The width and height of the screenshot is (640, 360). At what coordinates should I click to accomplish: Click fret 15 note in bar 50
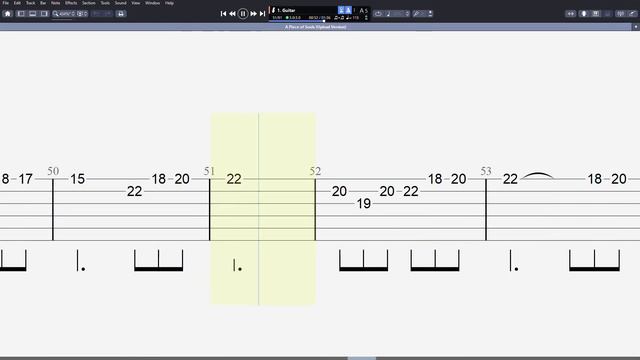point(78,179)
